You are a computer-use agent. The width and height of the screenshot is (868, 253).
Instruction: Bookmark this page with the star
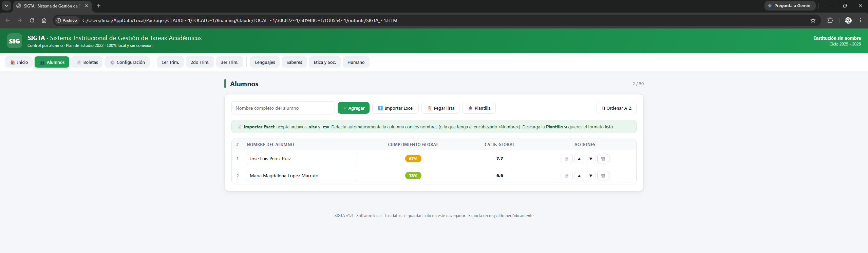coord(813,20)
